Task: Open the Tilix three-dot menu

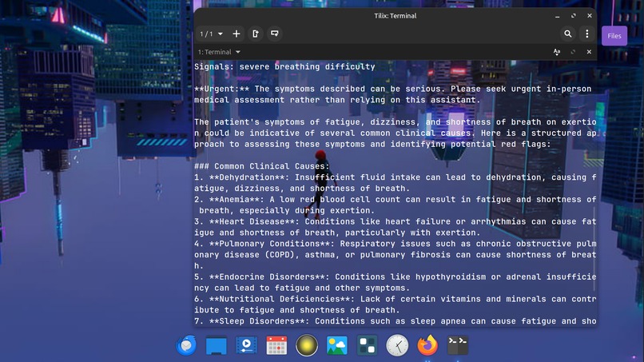Action: [x=587, y=34]
